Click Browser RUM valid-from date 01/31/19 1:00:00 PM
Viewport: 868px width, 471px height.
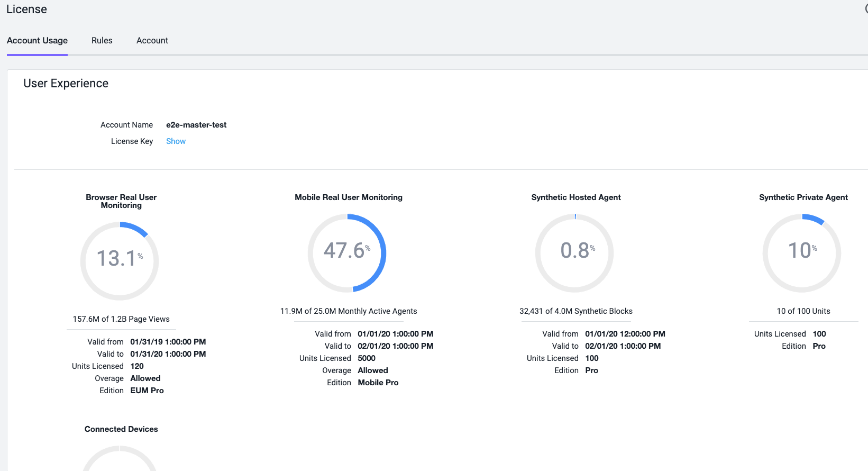[168, 342]
